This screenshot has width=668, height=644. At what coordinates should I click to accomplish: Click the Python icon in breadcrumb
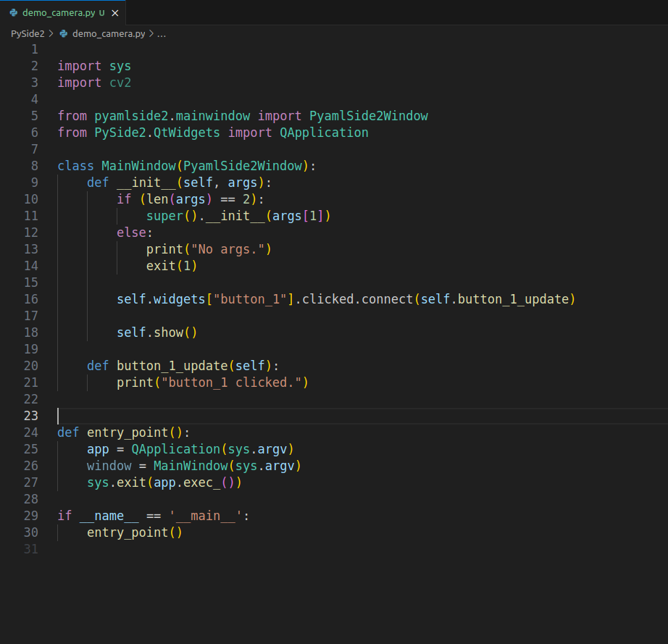click(64, 33)
